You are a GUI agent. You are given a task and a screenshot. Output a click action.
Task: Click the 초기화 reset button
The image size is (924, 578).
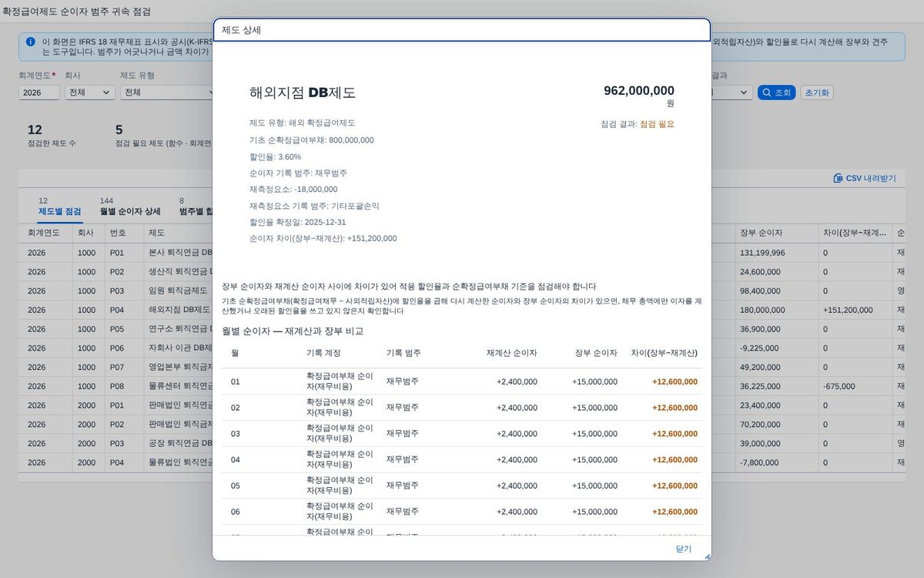817,92
